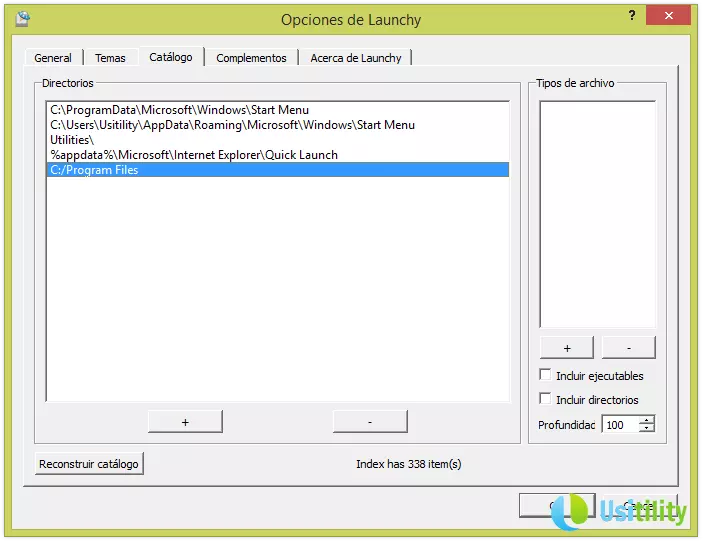The image size is (703, 541).
Task: Add a directory with the plus button under Directorios
Action: point(185,422)
